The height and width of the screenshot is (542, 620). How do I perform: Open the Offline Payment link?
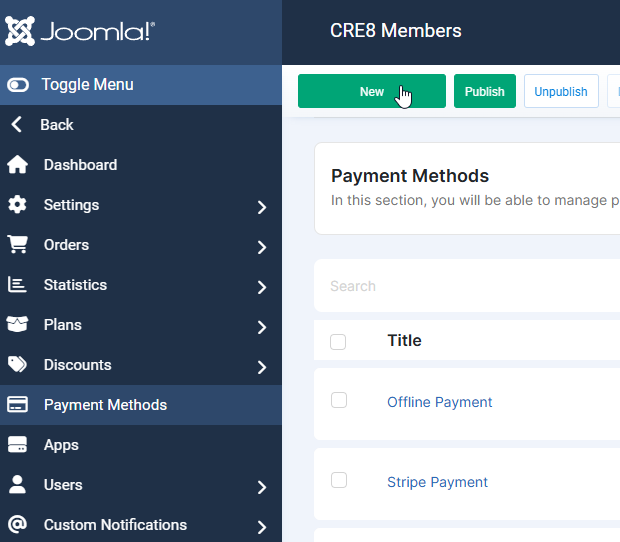click(439, 402)
